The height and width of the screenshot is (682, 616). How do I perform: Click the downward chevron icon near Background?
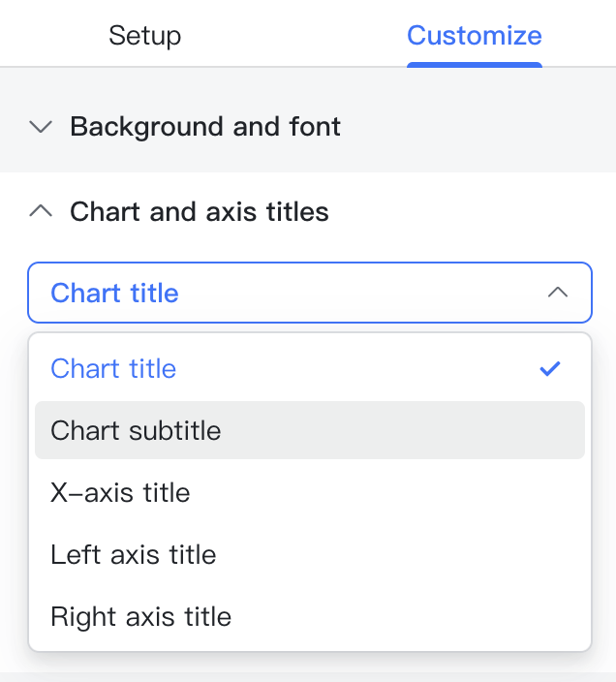coord(41,127)
